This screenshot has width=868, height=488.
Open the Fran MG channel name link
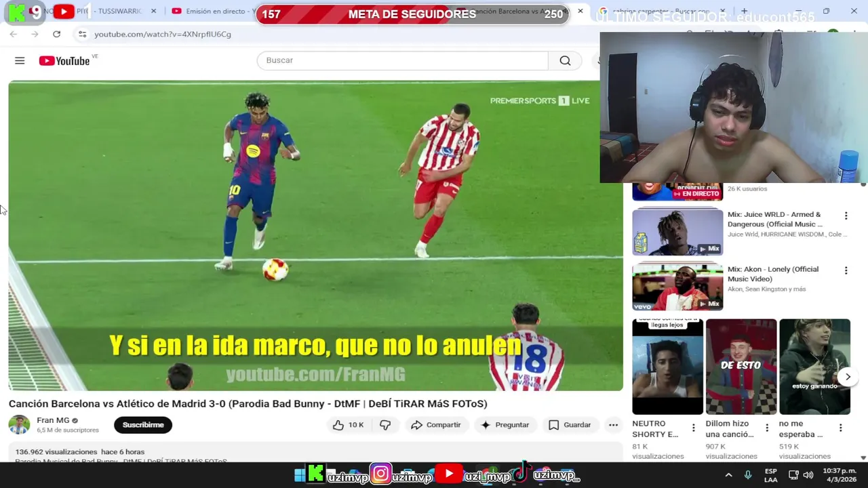53,420
